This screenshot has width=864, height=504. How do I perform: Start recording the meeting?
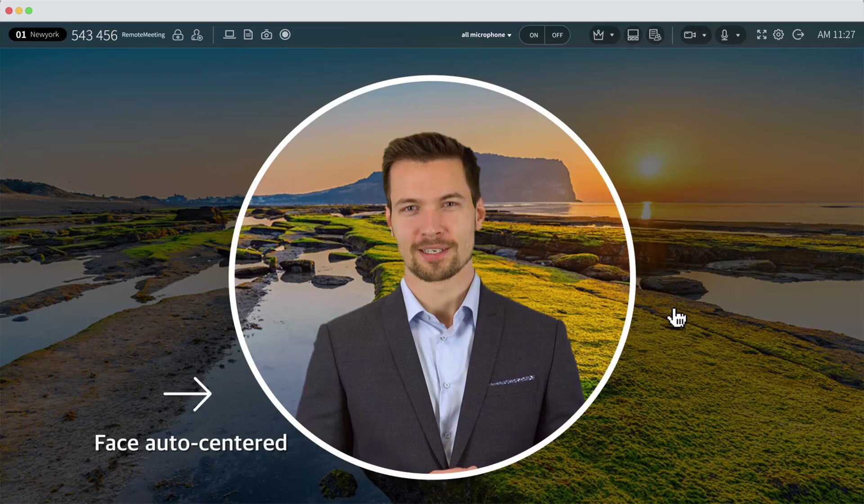285,35
